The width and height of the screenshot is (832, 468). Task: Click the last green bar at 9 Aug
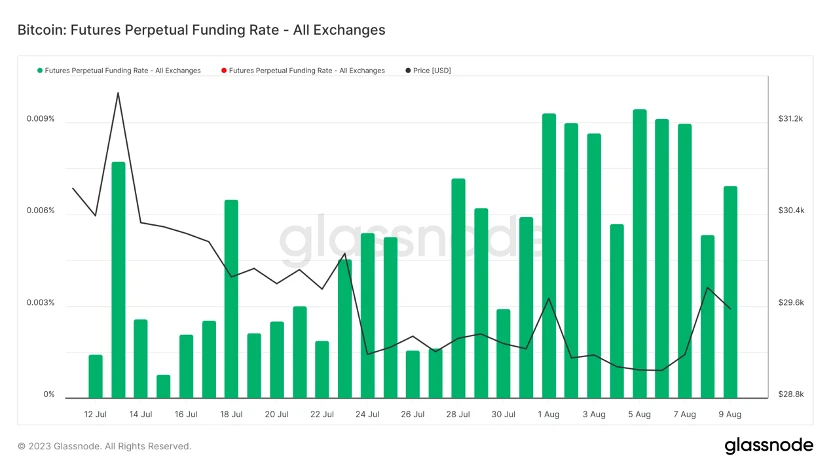click(x=730, y=290)
